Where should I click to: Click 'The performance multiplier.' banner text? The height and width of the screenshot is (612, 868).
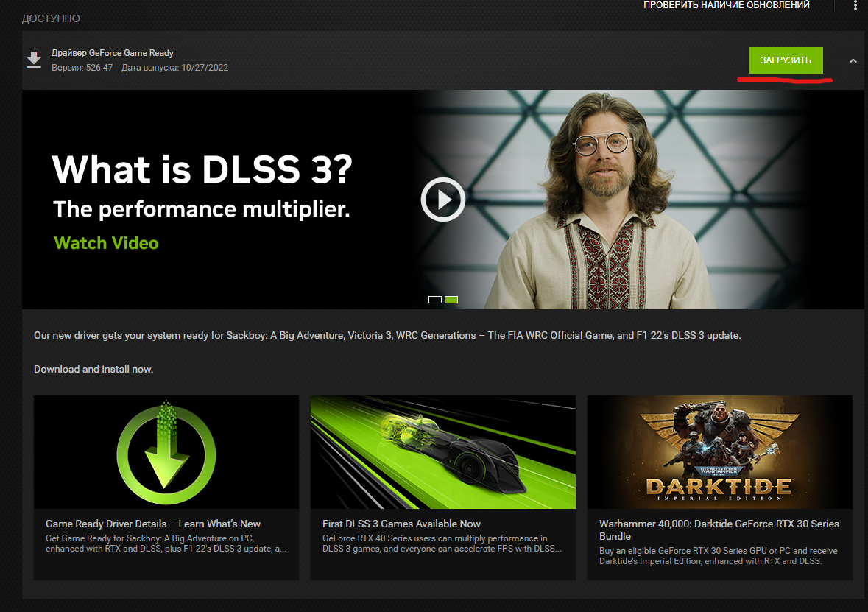pos(202,210)
